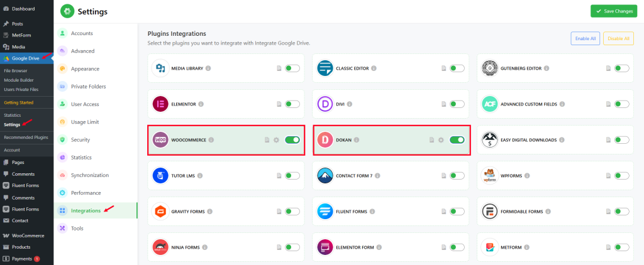Open the Pages admin menu item
Image resolution: width=644 pixels, height=265 pixels.
click(x=26, y=163)
